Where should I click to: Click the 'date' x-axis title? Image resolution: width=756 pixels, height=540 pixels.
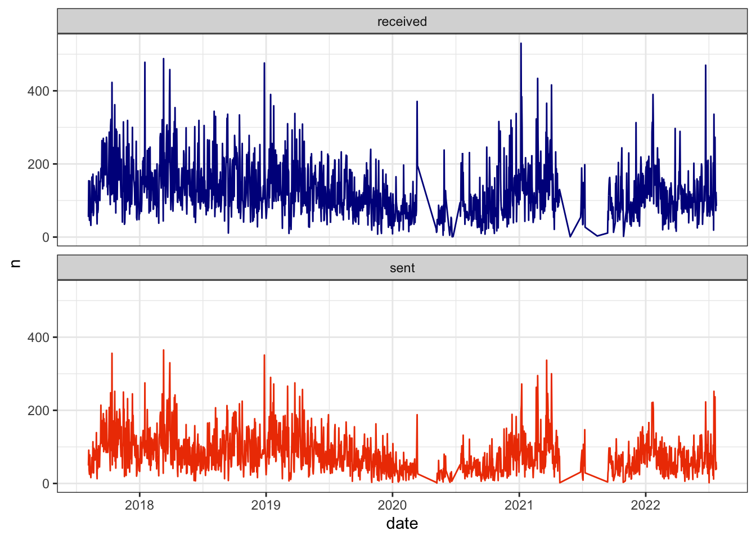coord(402,524)
